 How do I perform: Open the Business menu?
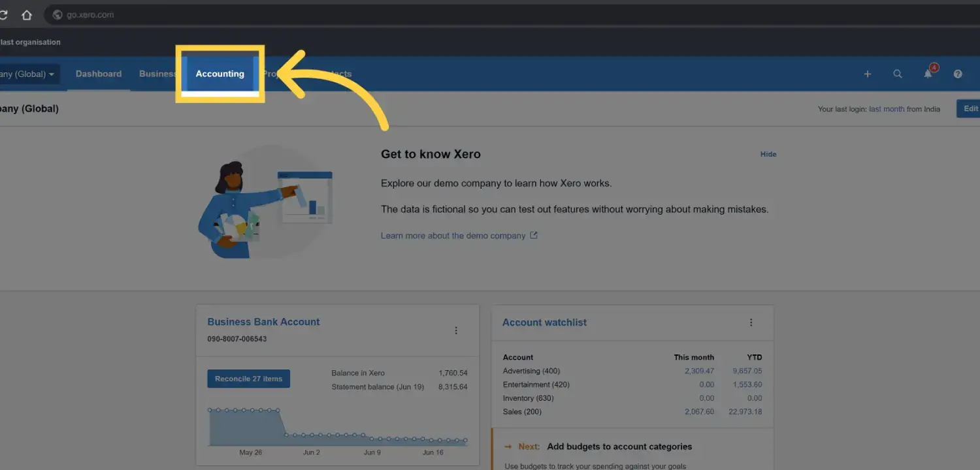(157, 74)
